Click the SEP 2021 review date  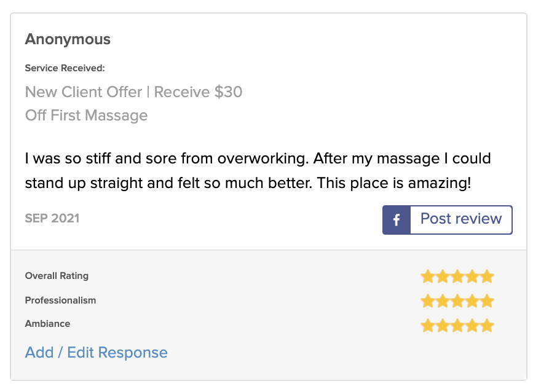coord(52,218)
